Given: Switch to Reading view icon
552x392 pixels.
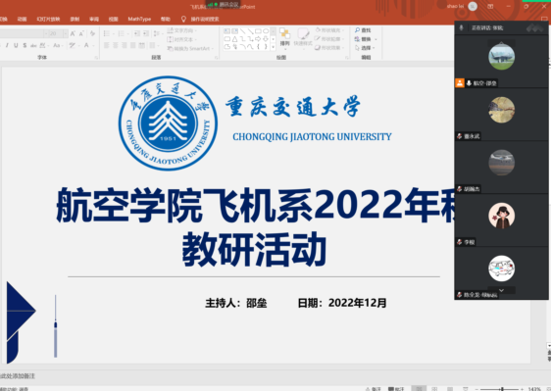Looking at the screenshot, I should coord(450,389).
